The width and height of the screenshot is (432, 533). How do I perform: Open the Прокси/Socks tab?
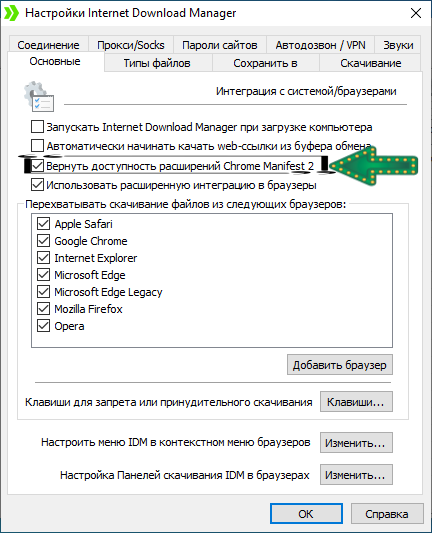(131, 45)
